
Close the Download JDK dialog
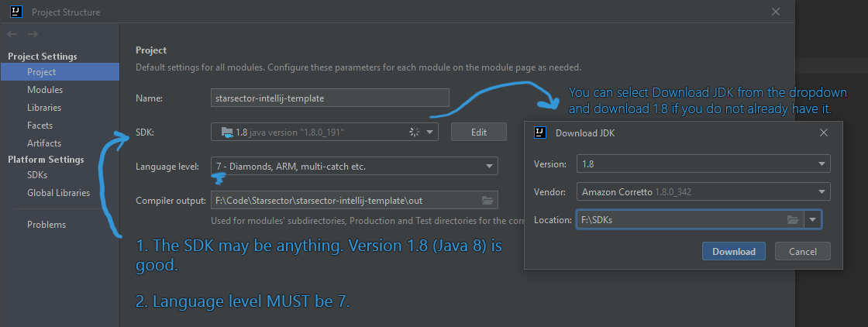click(822, 133)
